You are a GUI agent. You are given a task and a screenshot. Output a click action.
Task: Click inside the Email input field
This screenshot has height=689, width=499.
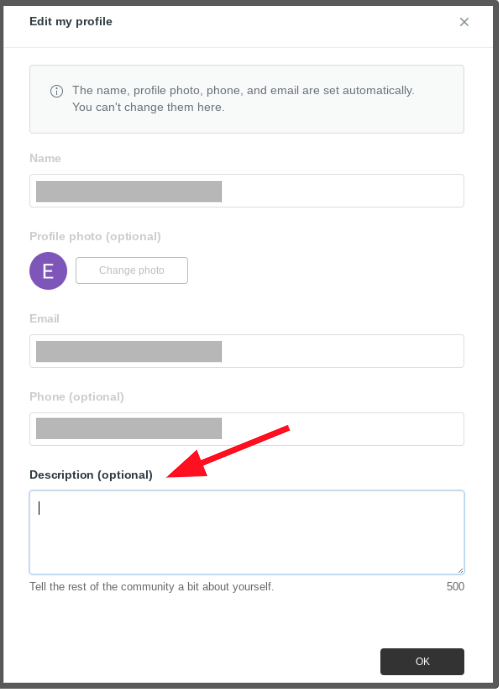point(246,351)
